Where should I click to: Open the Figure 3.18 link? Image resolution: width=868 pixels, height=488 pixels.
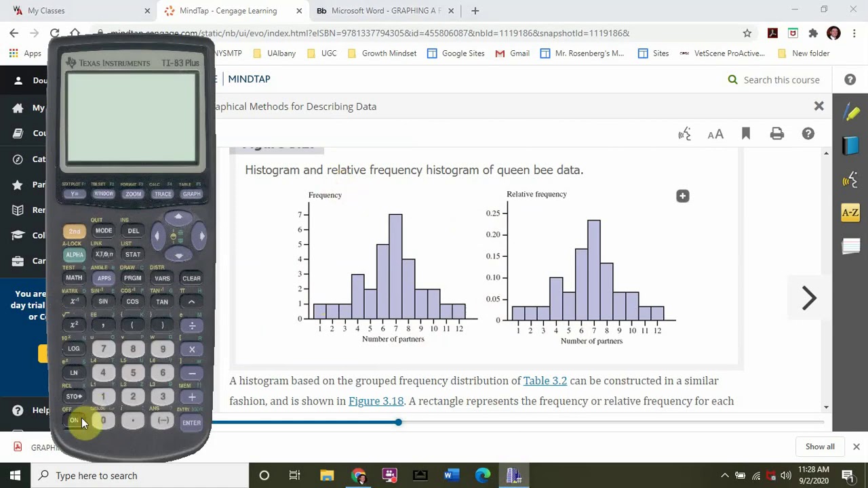pos(376,401)
